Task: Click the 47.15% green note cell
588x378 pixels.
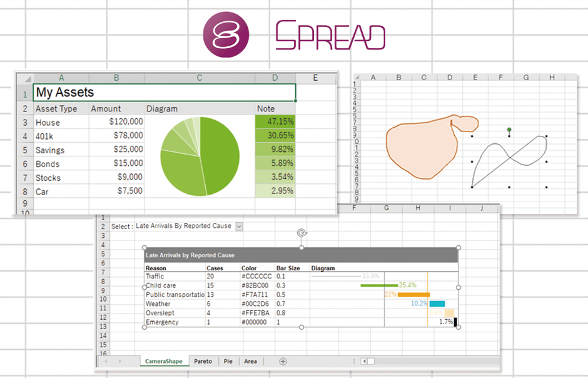Action: (x=275, y=122)
